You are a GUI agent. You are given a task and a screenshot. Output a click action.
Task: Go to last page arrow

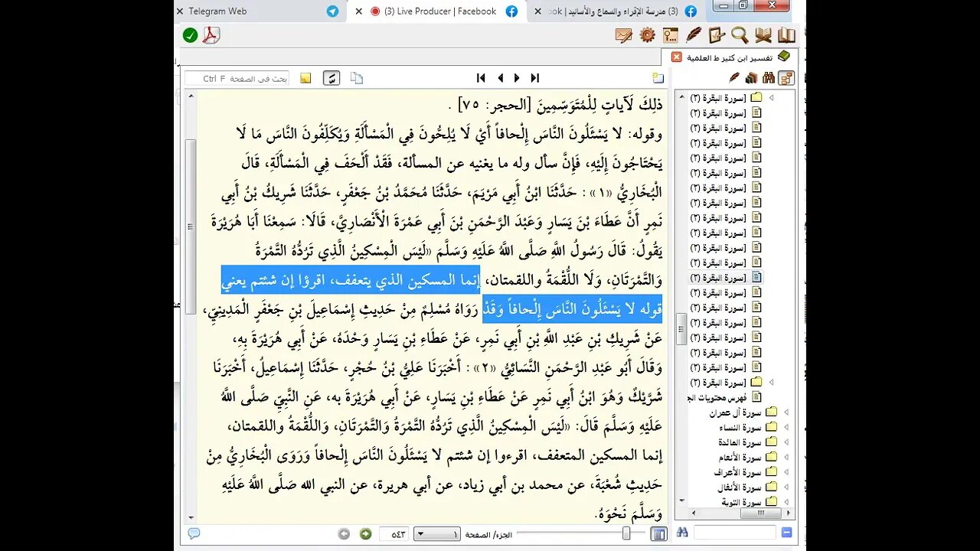pos(535,77)
